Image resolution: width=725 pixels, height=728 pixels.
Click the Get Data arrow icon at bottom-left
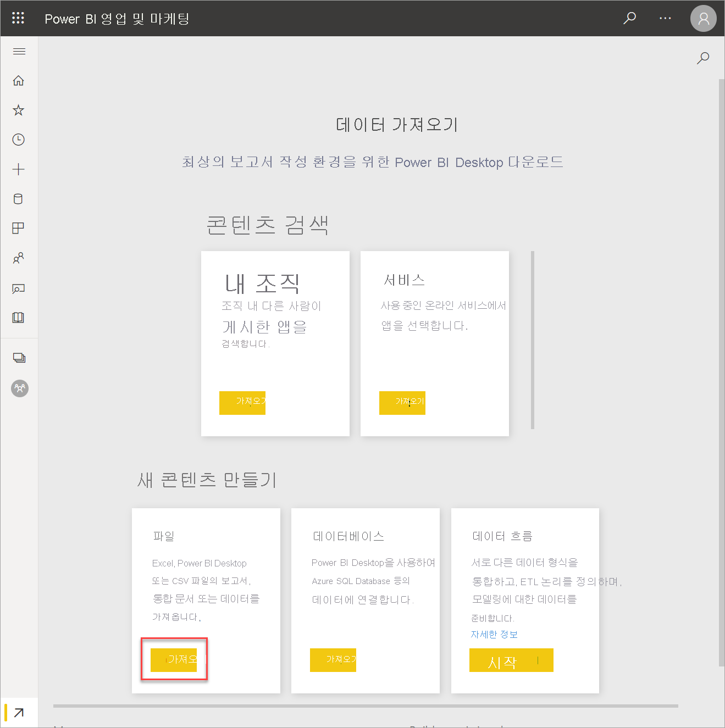click(x=19, y=713)
